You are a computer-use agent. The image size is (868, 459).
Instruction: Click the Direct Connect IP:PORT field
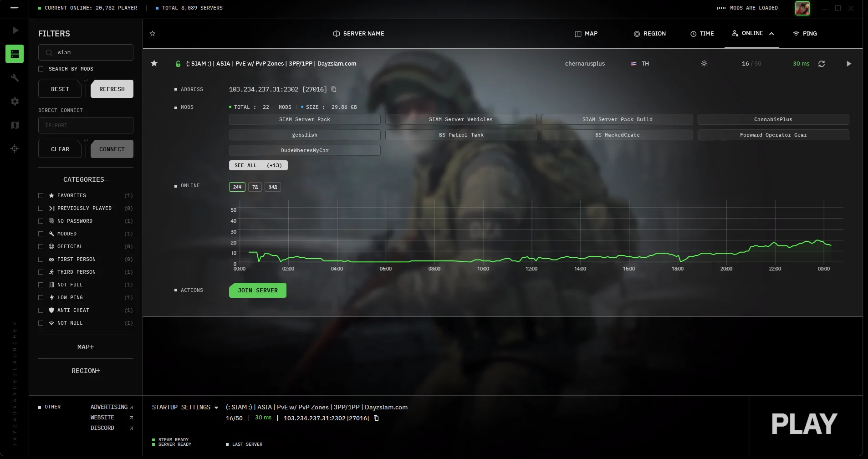[x=86, y=125]
